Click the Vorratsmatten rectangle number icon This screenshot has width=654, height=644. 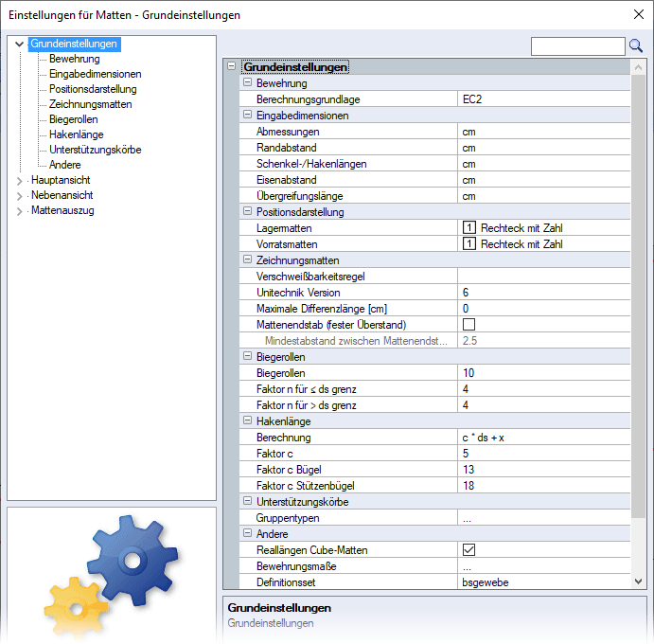[468, 243]
